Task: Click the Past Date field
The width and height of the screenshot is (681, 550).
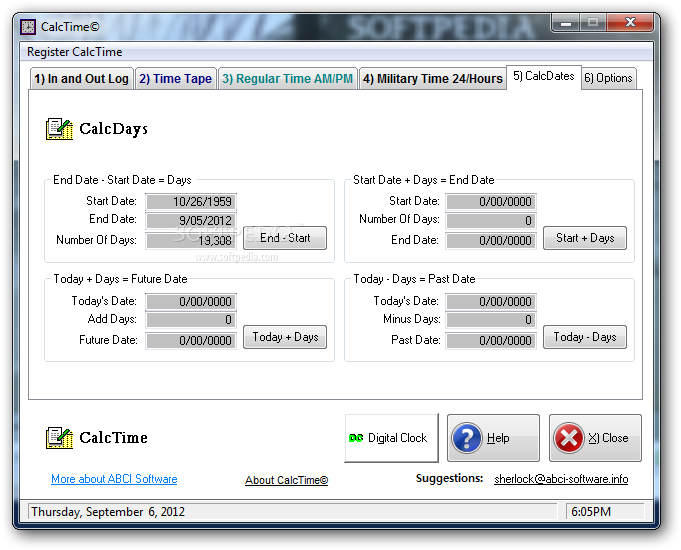Action: [x=491, y=340]
